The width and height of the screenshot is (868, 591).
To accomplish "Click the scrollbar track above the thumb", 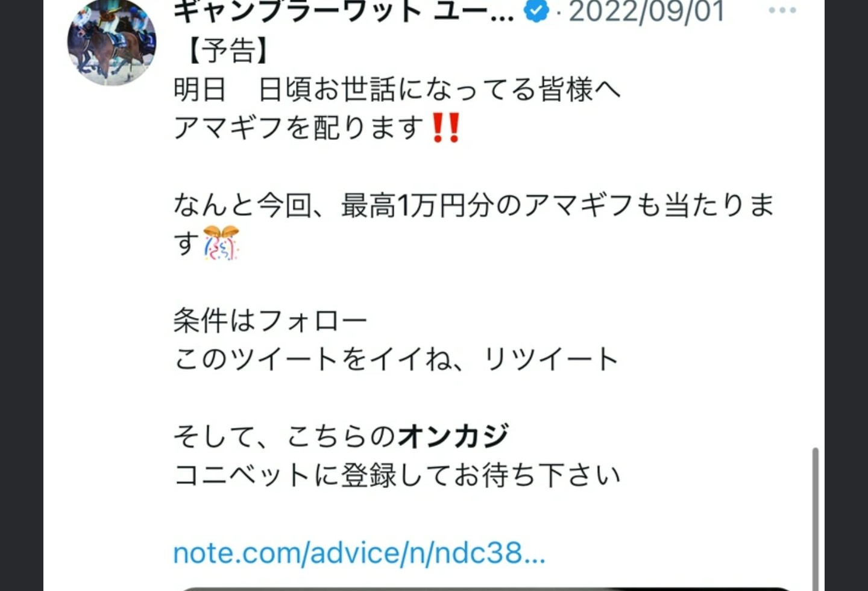I will [816, 223].
